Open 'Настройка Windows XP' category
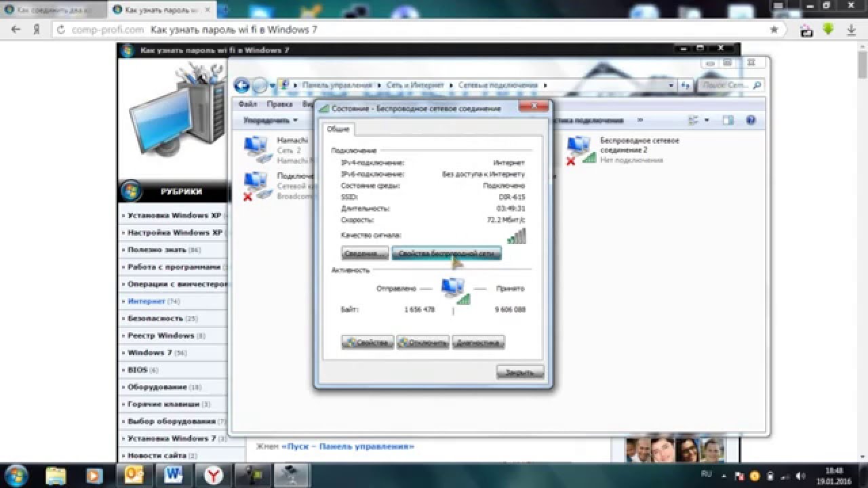Screen dimensions: 868x488 (174, 232)
